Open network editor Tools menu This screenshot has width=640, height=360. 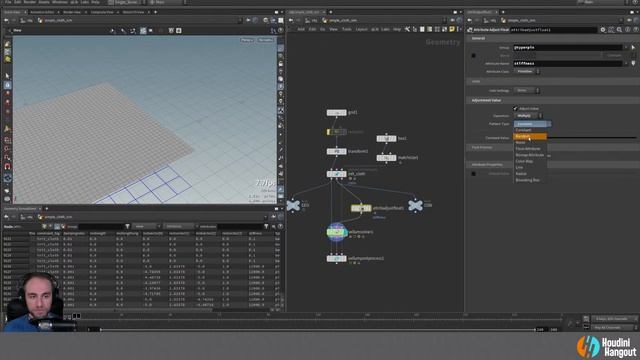point(347,29)
